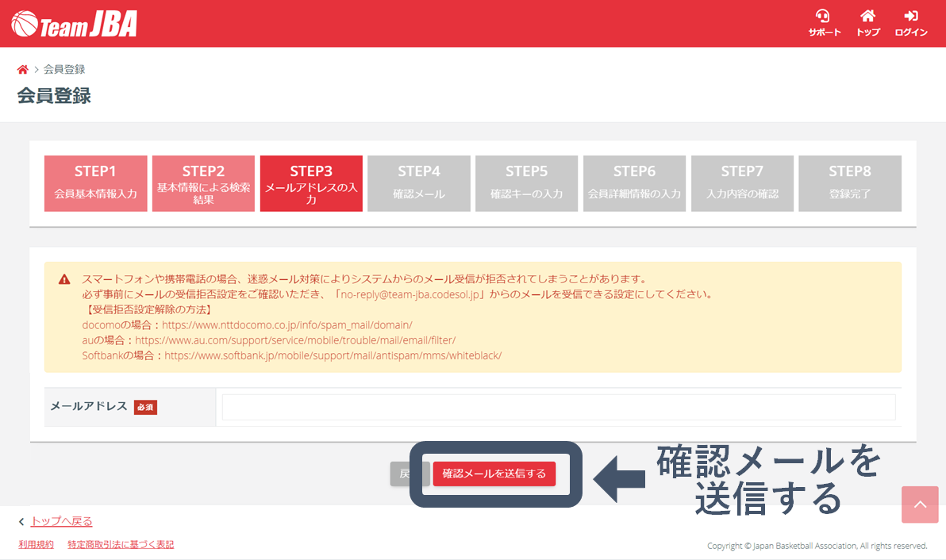Viewport: 946px width, 560px height.
Task: Select STEP8 登録完了 step
Action: pyautogui.click(x=850, y=183)
